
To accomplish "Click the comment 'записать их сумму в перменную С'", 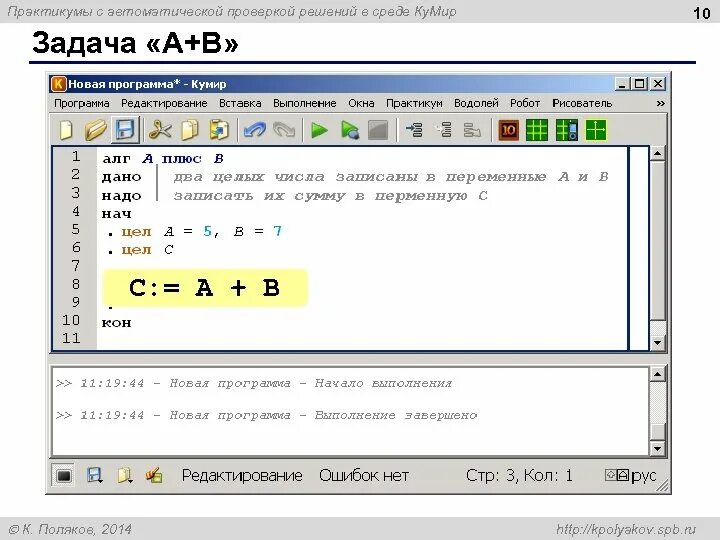I will click(x=330, y=196).
